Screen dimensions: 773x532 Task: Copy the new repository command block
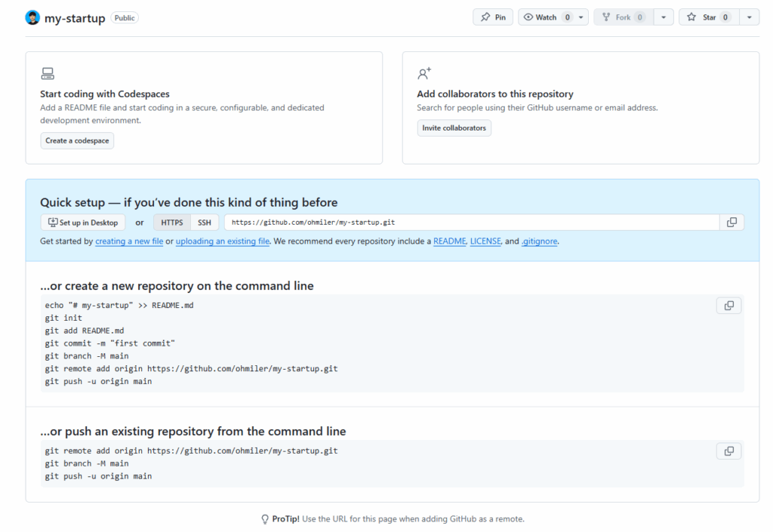click(x=728, y=306)
